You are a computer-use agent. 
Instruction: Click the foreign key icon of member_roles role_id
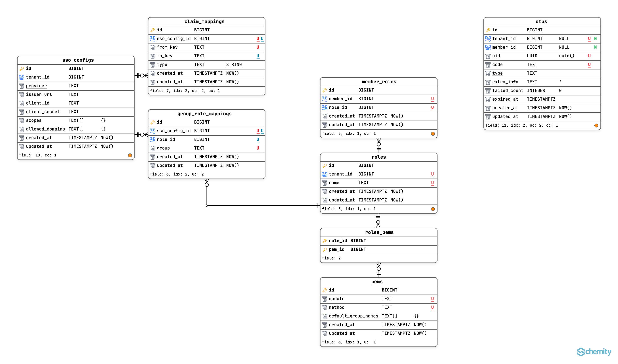tap(325, 107)
